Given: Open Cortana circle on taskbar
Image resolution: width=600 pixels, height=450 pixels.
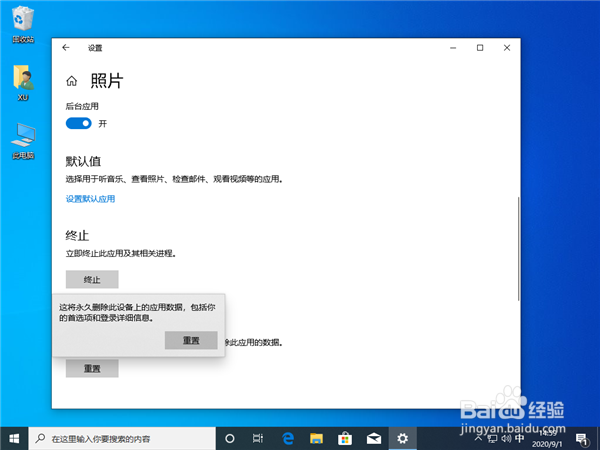Looking at the screenshot, I should pos(230,439).
